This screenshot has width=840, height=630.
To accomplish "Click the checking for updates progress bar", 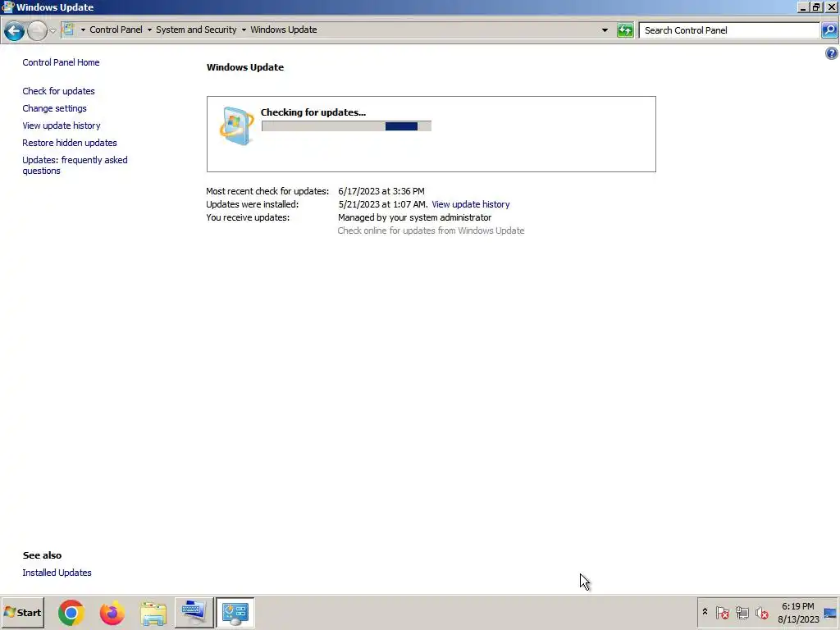I will tap(347, 126).
